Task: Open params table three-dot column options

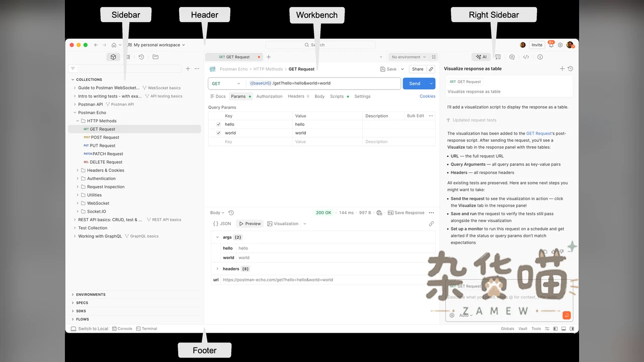Action: pyautogui.click(x=431, y=116)
